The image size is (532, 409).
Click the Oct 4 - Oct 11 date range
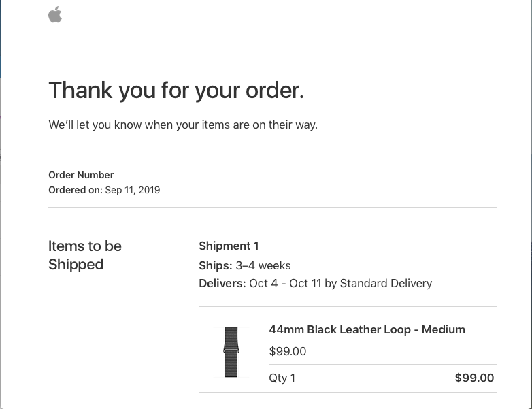coord(285,283)
